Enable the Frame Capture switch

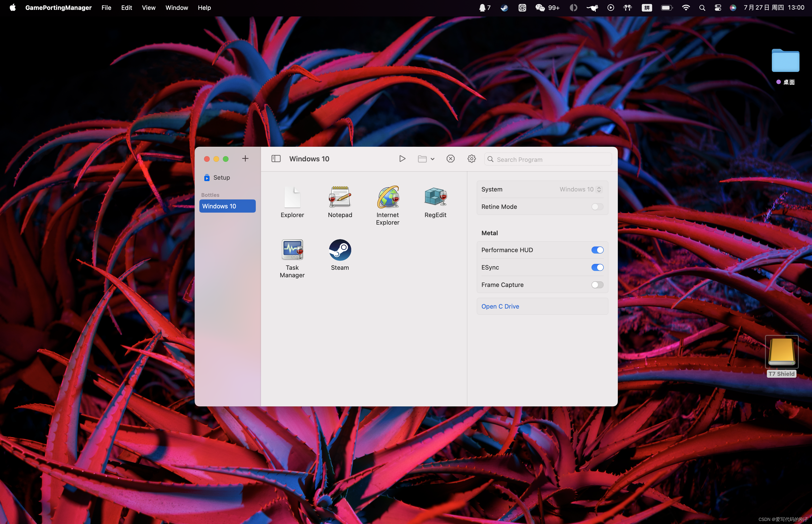(597, 285)
